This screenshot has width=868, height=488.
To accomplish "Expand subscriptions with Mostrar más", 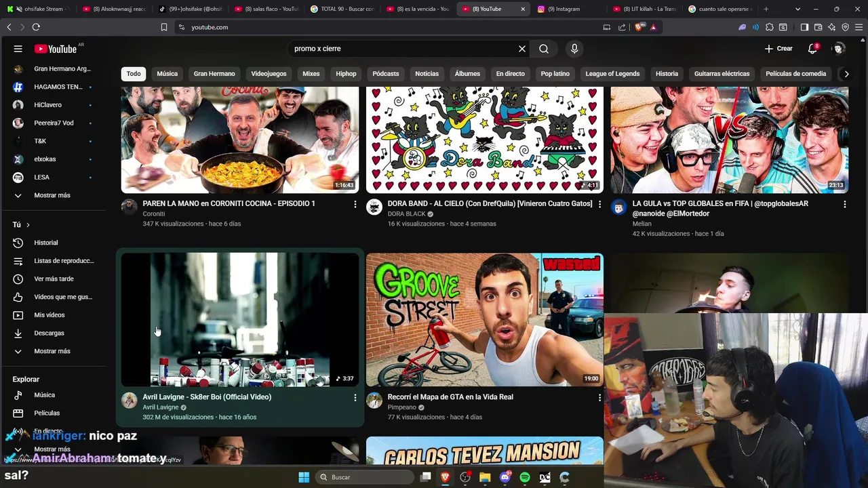I will tap(53, 195).
